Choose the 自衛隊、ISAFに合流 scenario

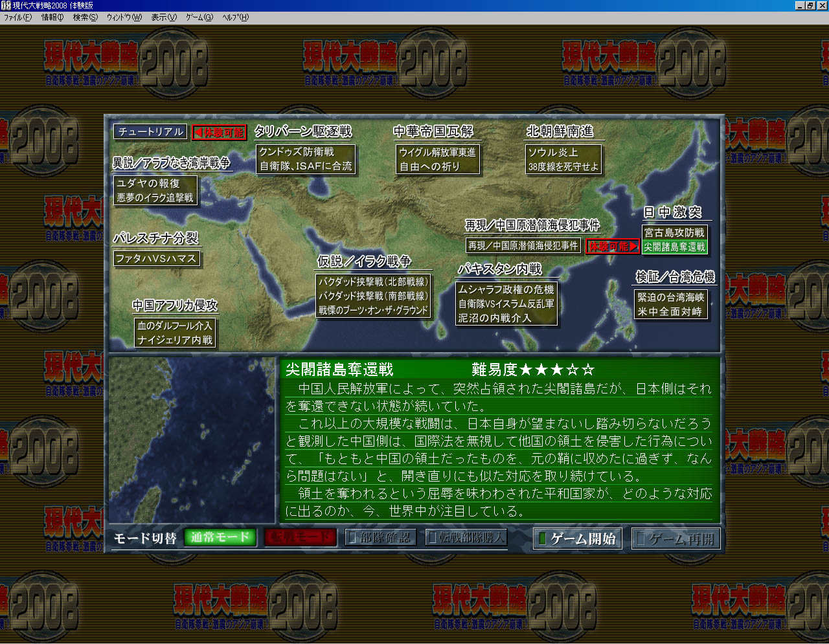(x=306, y=166)
